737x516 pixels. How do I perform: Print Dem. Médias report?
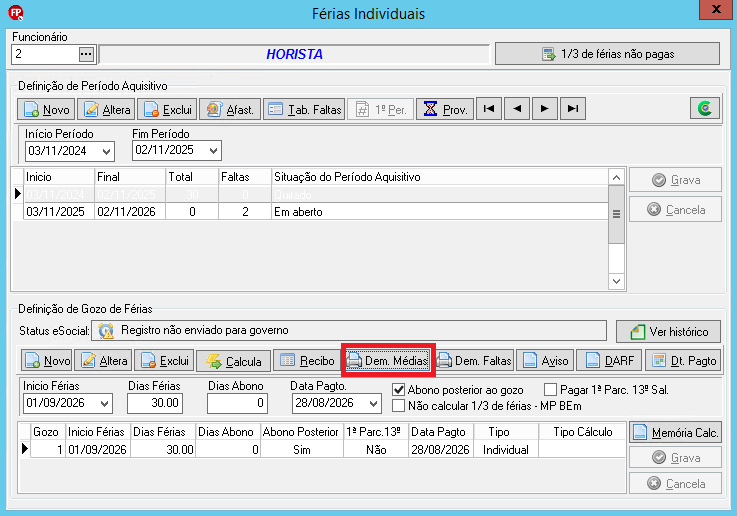[388, 360]
